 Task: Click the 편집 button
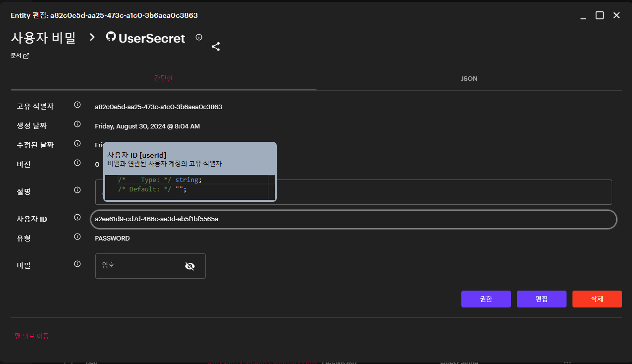(542, 299)
